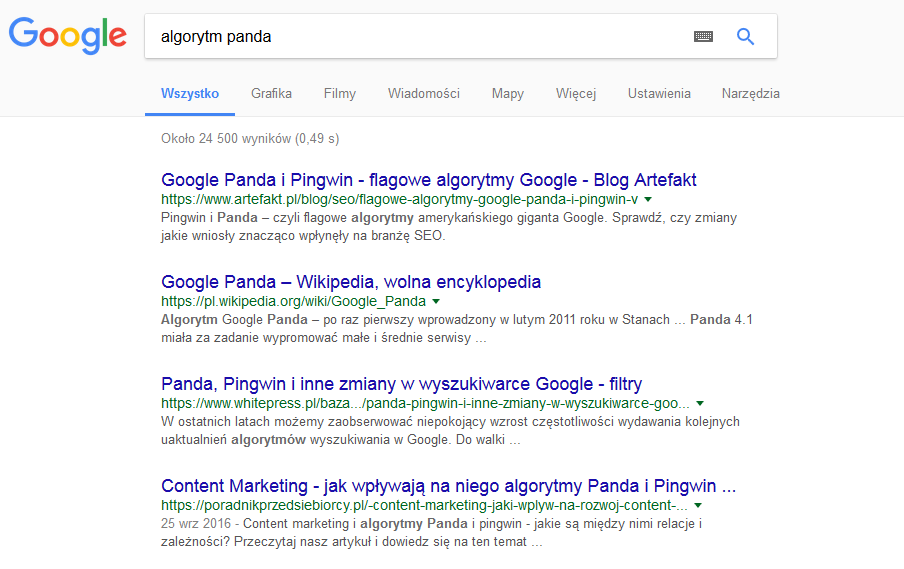The width and height of the screenshot is (904, 569).
Task: Expand dropdown arrow beside whitepress.pl URL
Action: (699, 404)
